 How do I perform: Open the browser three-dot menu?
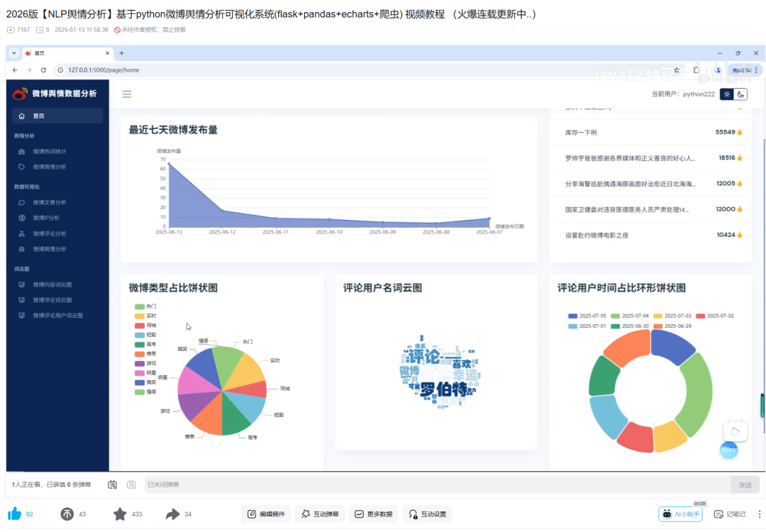[756, 70]
